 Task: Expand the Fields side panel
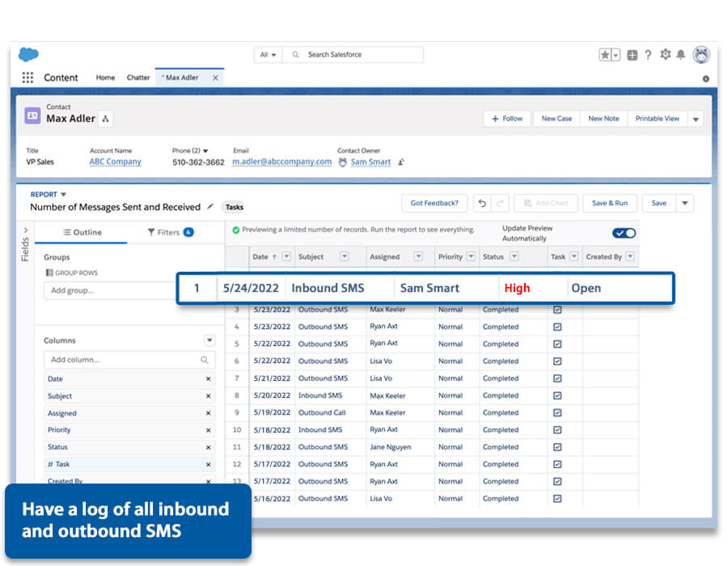coord(26,230)
